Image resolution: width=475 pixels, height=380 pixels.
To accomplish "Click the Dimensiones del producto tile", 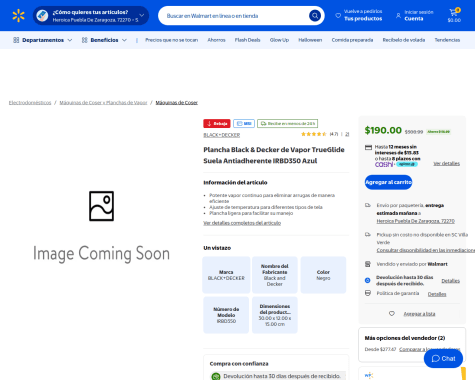I will [275, 315].
